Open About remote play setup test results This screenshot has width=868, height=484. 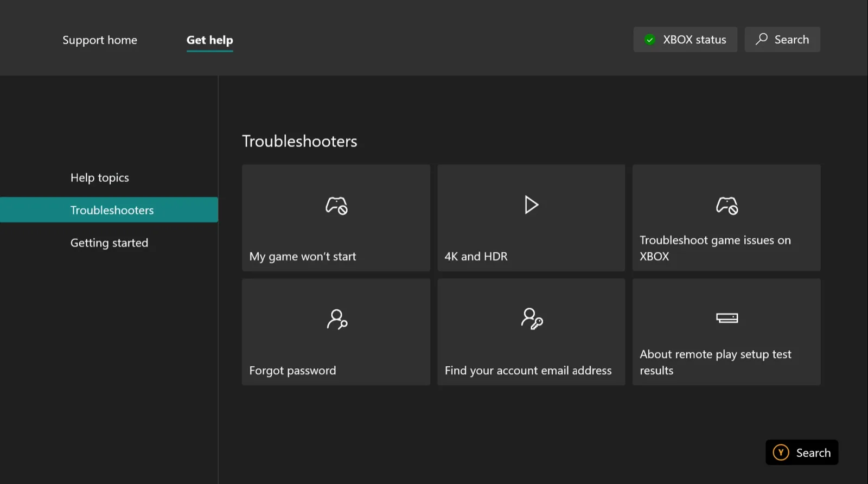coord(726,332)
